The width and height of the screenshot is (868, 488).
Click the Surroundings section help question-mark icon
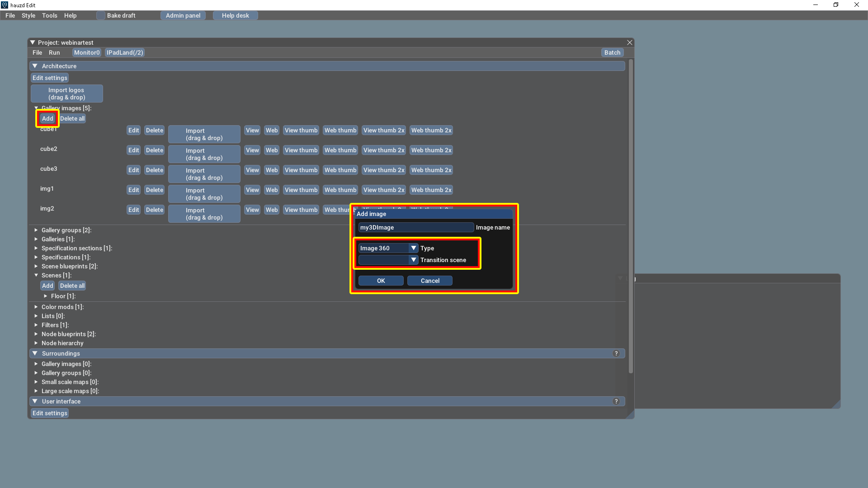[616, 353]
